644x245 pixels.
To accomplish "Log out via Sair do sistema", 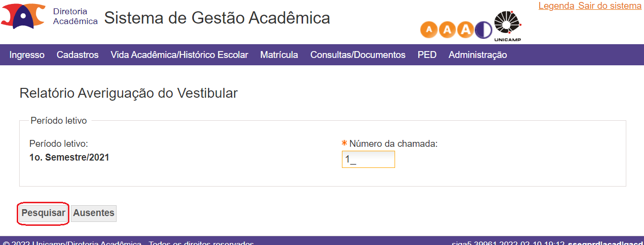I will coord(610,6).
